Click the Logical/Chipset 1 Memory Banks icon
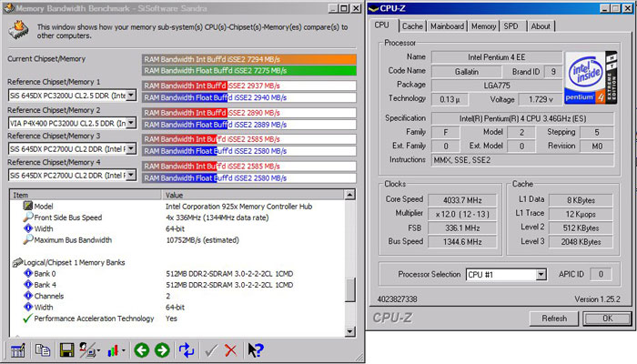This screenshot has width=637, height=364. (17, 262)
